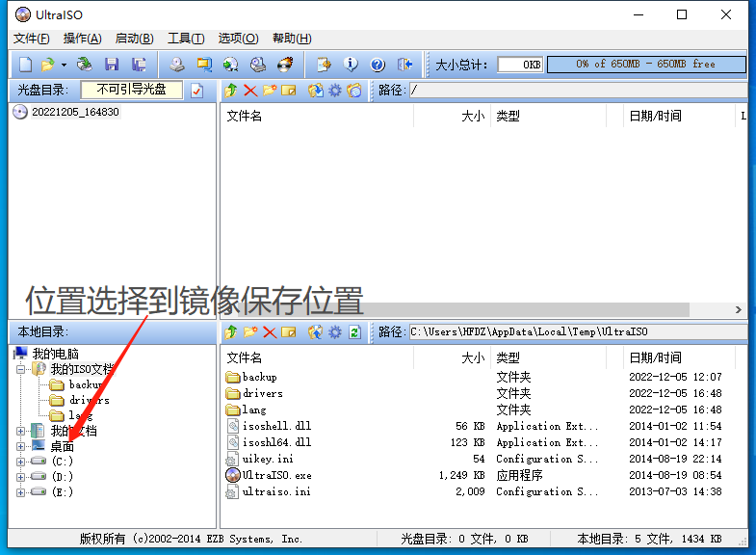Expand the (E:) drive node
This screenshot has height=555, width=756.
click(x=20, y=492)
